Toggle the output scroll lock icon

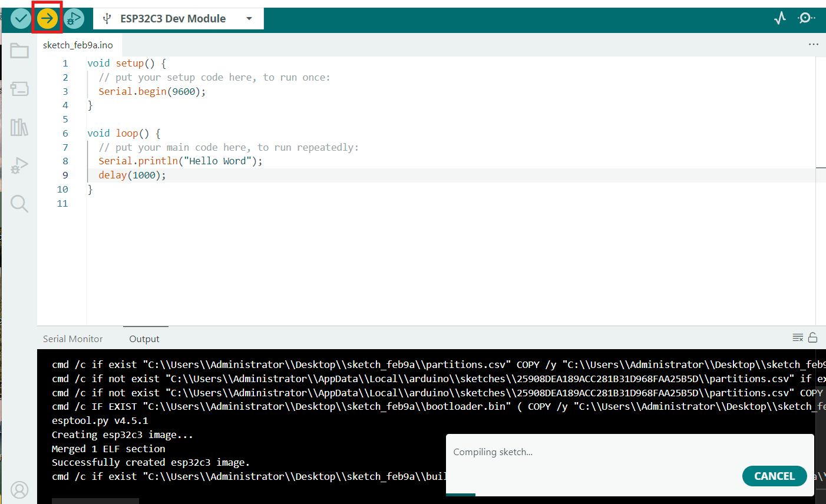(812, 338)
